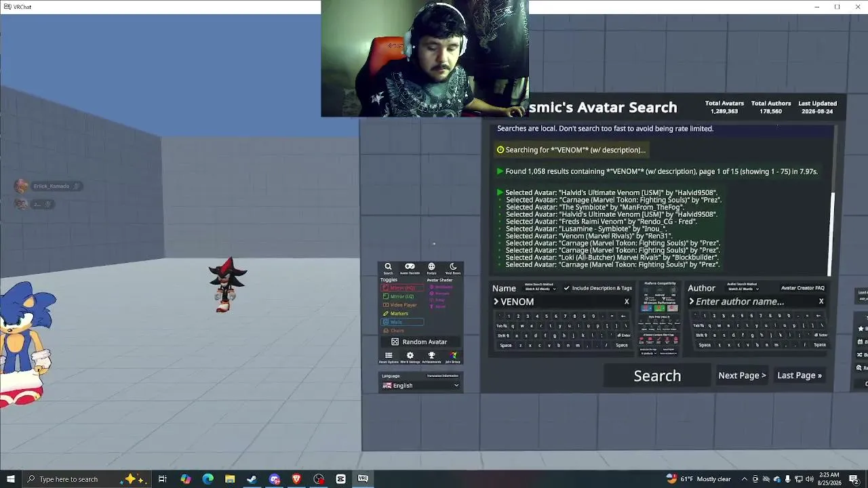
Task: Open Brave browser from the taskbar
Action: point(296,479)
